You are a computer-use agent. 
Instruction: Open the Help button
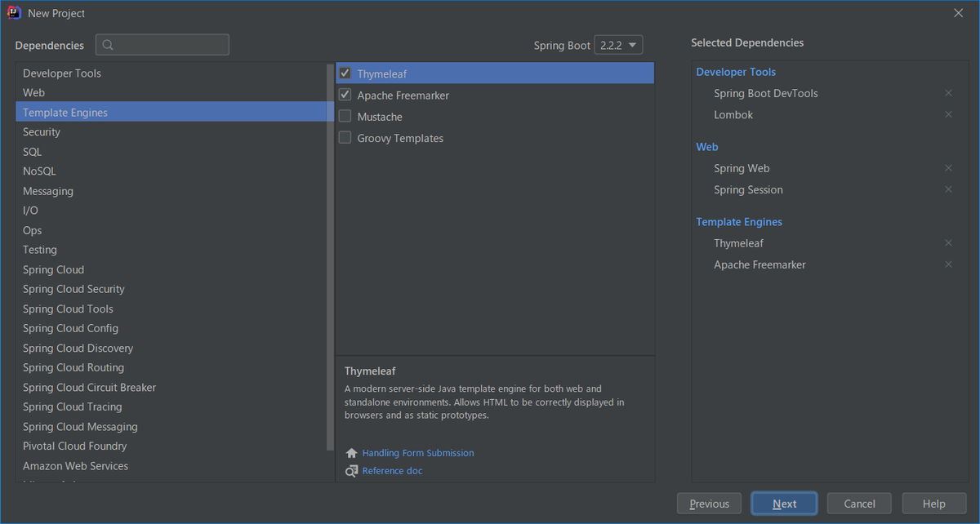click(x=933, y=504)
